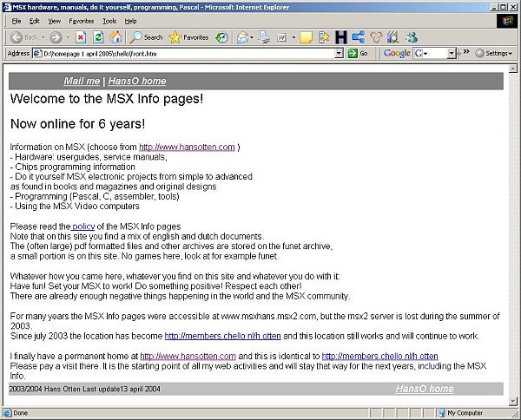Click the Go button beside address bar
This screenshot has height=420, width=521.
358,53
